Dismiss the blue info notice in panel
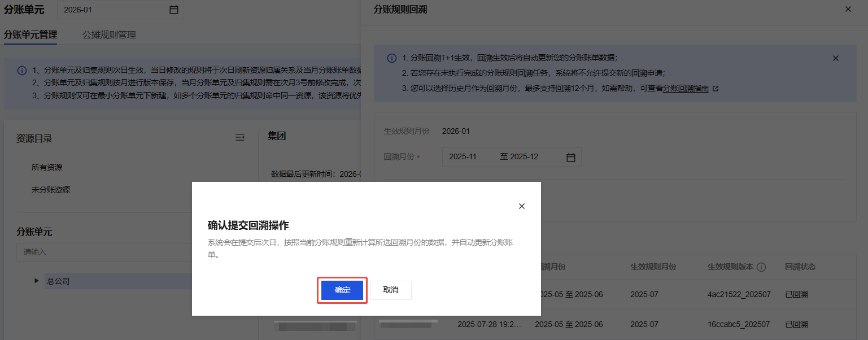 coord(836,58)
